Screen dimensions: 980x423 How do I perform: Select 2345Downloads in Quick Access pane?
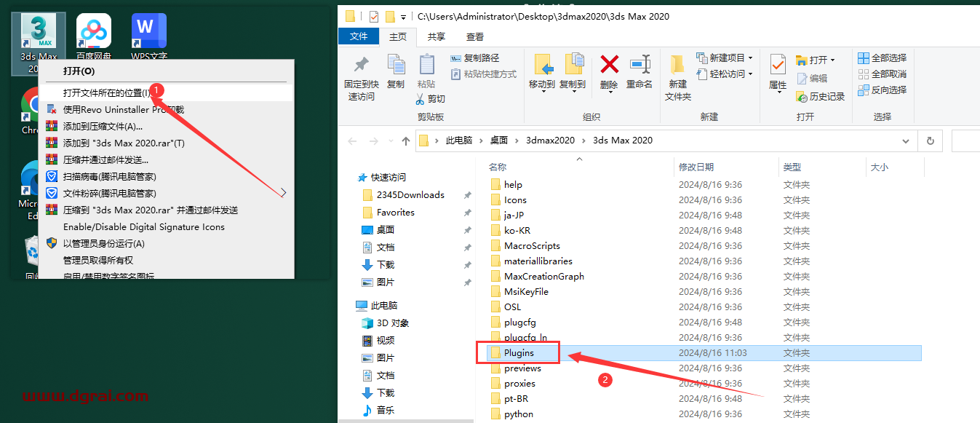coord(410,194)
